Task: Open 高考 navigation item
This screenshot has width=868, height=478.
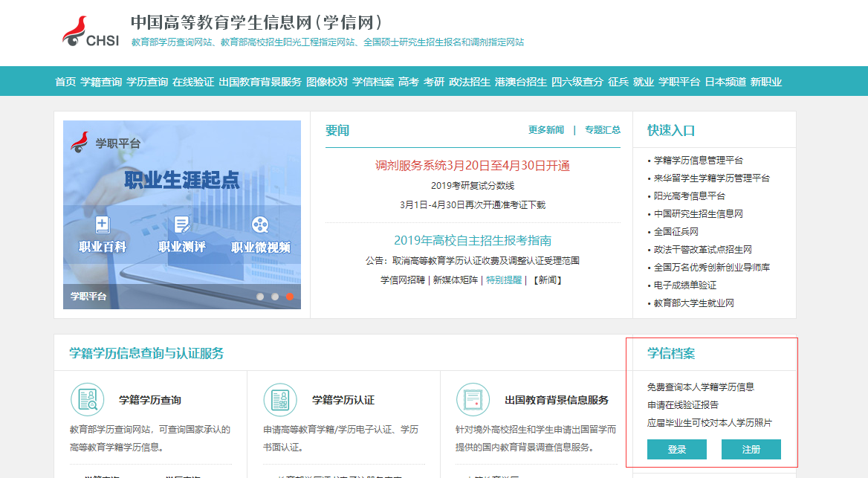Action: click(x=409, y=82)
